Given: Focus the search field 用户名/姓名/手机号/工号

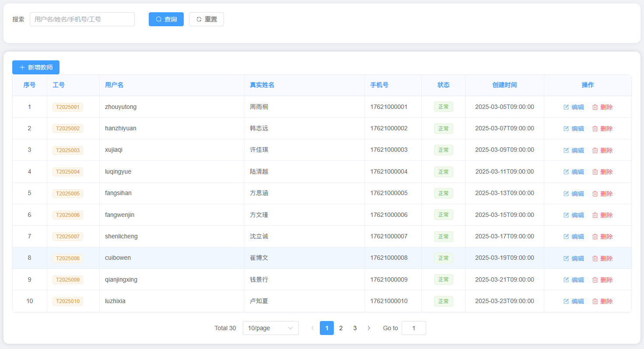Looking at the screenshot, I should click(x=82, y=19).
